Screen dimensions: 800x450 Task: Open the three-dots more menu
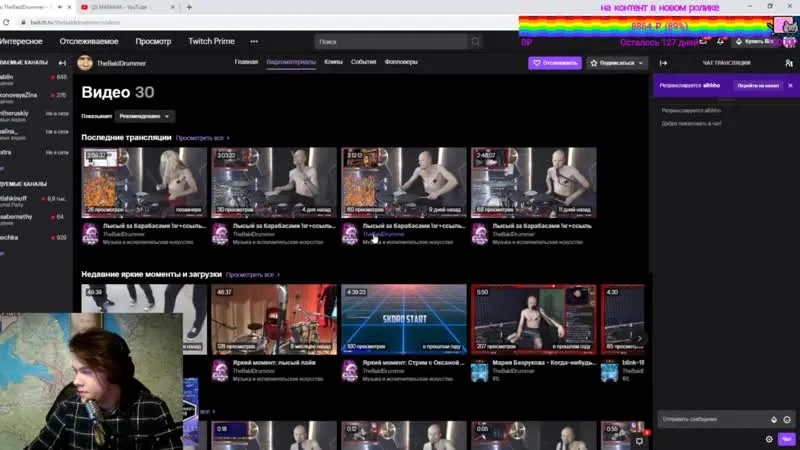point(254,41)
